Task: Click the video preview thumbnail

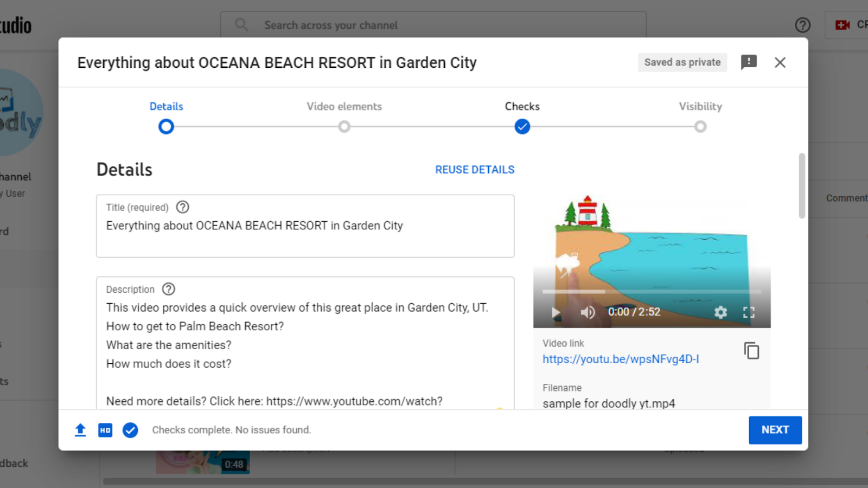Action: [652, 260]
